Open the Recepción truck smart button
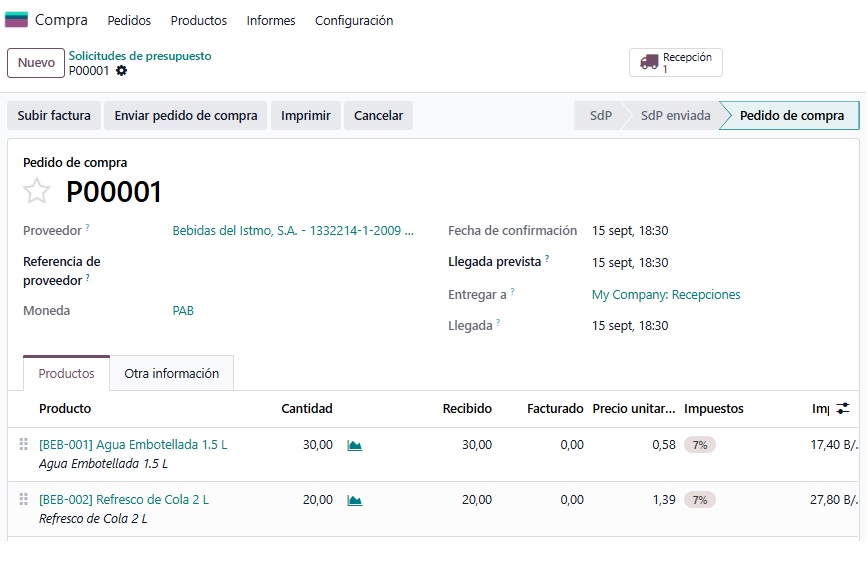 [675, 63]
